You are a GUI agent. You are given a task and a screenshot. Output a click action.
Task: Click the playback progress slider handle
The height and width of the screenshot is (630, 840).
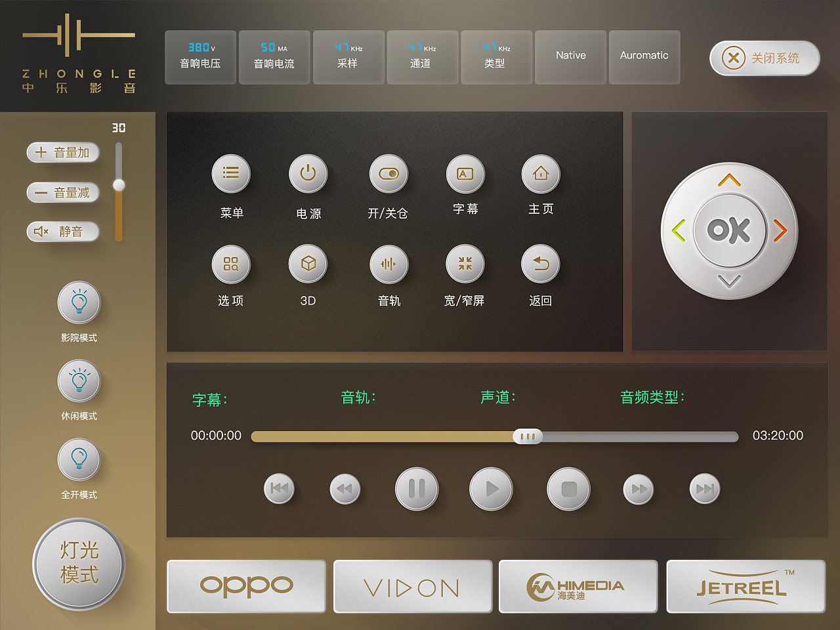pos(528,436)
